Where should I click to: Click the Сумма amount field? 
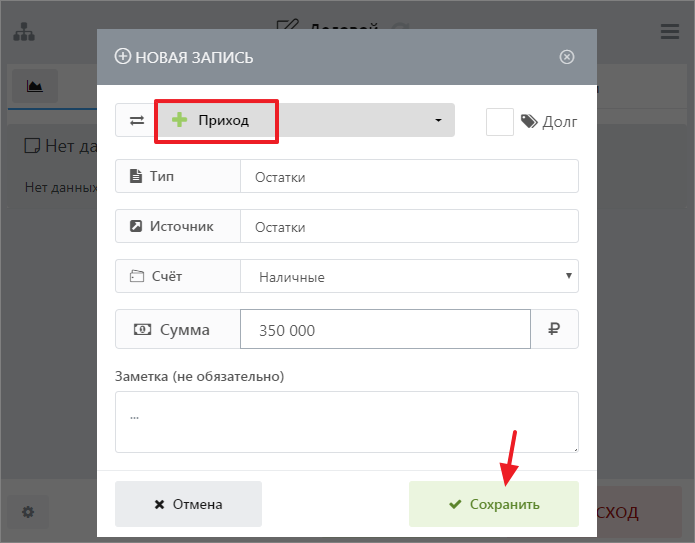point(385,329)
